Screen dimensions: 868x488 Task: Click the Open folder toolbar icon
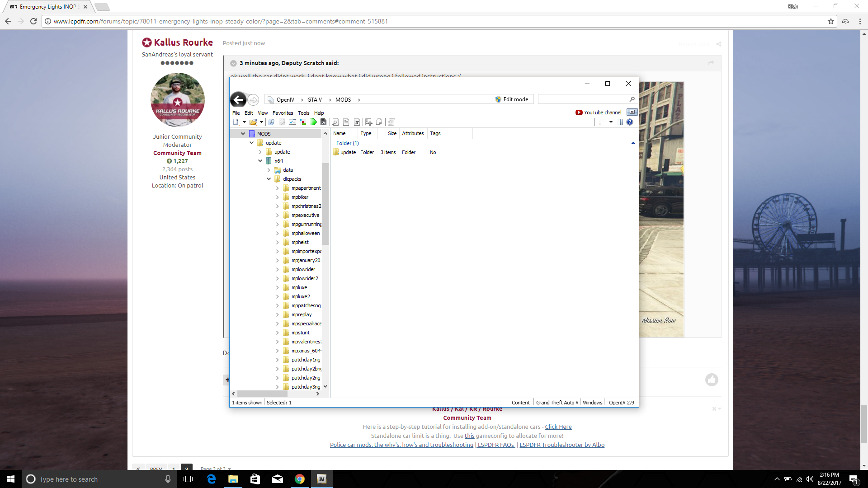253,122
